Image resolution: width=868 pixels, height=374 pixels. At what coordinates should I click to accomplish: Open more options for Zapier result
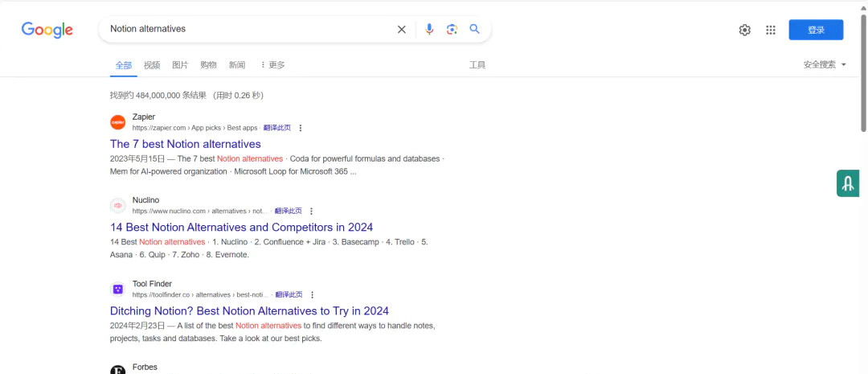coord(301,128)
